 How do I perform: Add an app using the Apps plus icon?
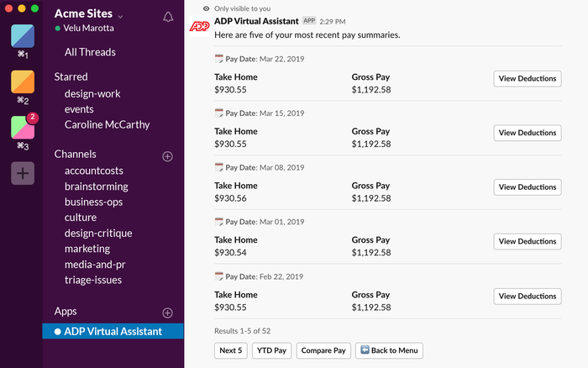point(168,313)
